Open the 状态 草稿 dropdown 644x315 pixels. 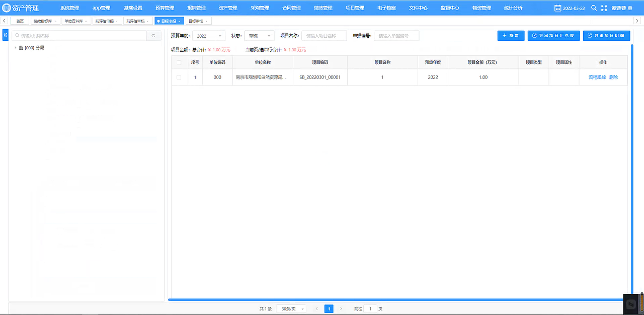click(259, 36)
